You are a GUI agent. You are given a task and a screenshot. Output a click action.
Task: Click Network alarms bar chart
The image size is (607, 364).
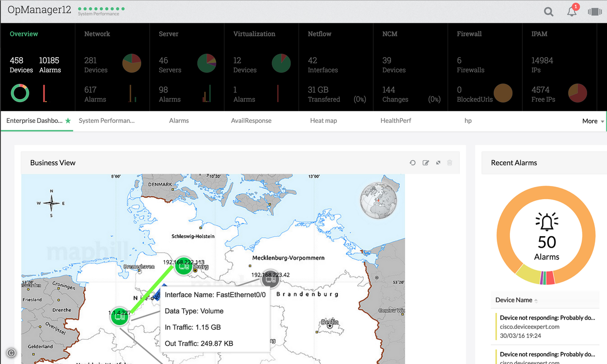tap(133, 94)
